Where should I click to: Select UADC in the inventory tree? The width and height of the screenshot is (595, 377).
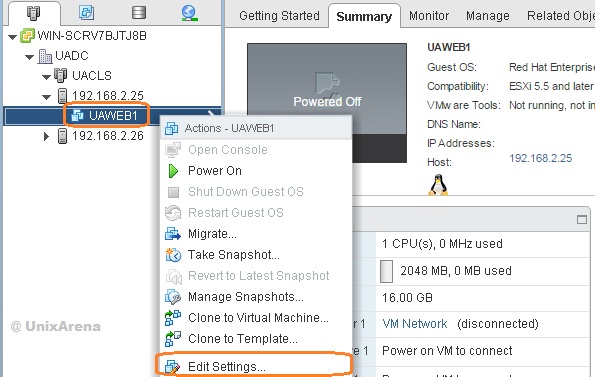[72, 56]
